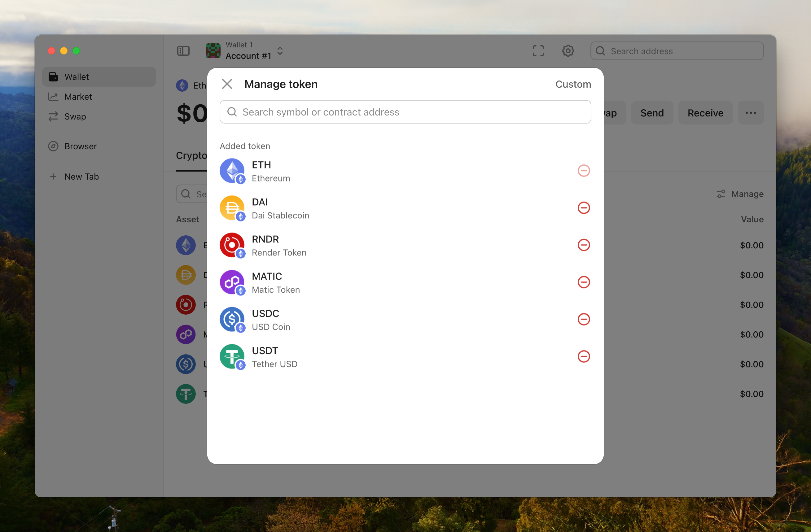Switch to the Crypto tab
811x532 pixels.
pyautogui.click(x=191, y=155)
